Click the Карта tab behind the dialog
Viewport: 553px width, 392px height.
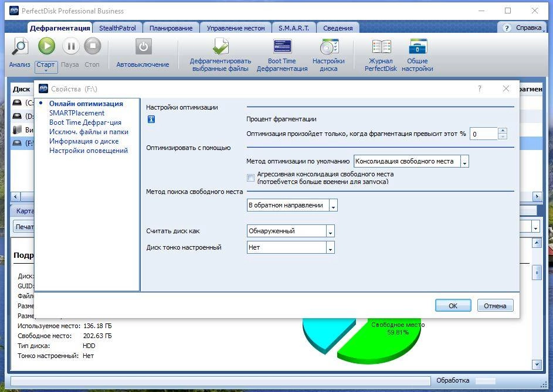pos(23,211)
